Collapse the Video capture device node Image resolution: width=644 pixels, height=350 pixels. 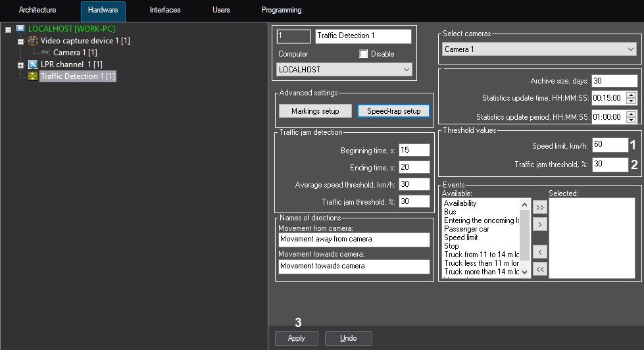[20, 41]
